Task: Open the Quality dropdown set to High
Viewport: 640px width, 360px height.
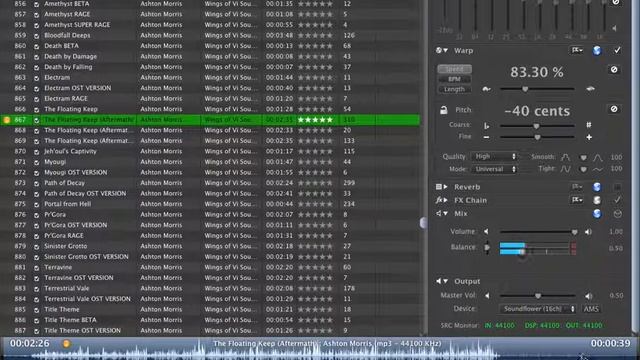Action: click(x=495, y=156)
